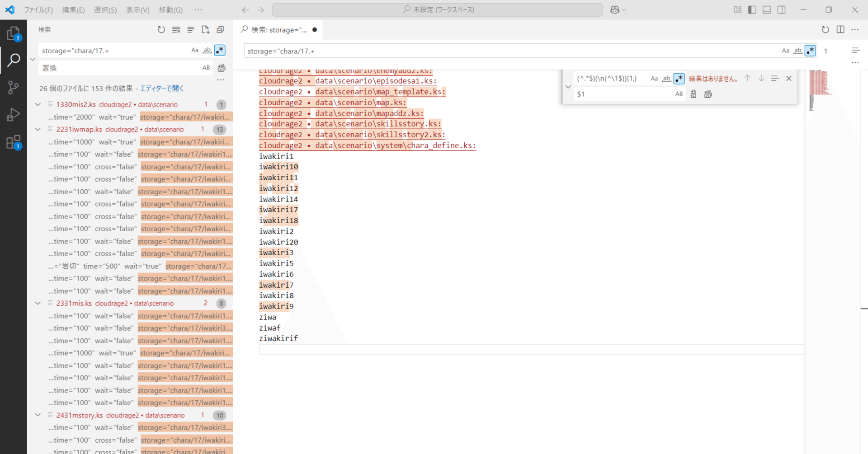Go forward in navigation history
The width and height of the screenshot is (868, 454).
coord(260,9)
